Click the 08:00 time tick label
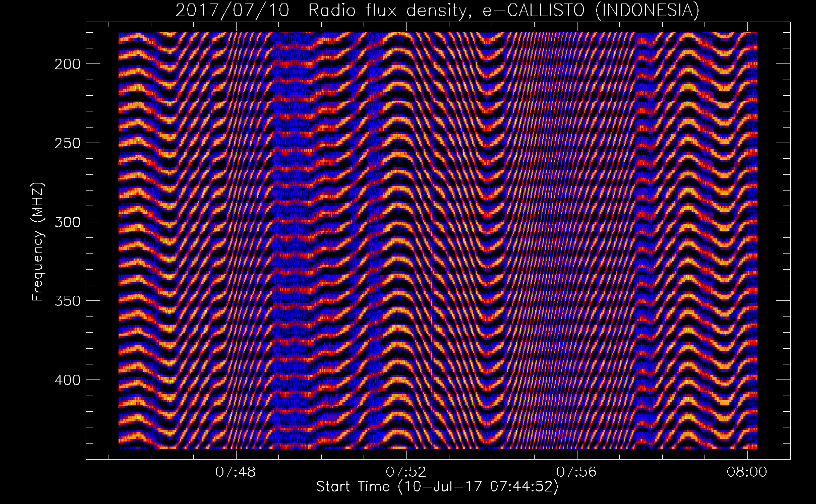The image size is (816, 504). pos(747,472)
